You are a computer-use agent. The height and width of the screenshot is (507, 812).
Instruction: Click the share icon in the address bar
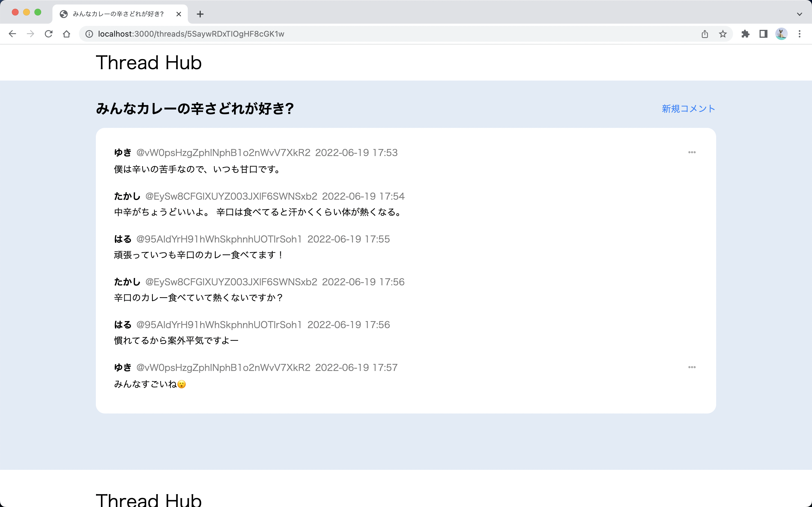point(705,34)
